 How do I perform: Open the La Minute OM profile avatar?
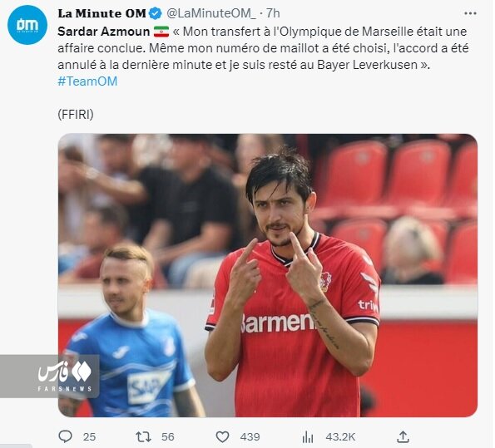point(27,25)
